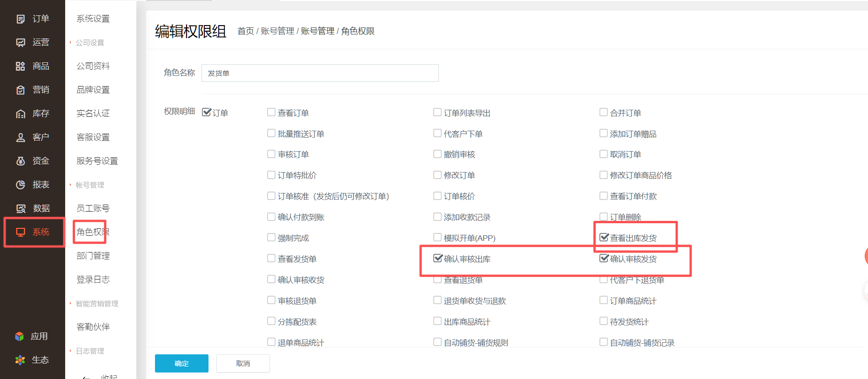Check 修改订单 permission

pyautogui.click(x=437, y=175)
